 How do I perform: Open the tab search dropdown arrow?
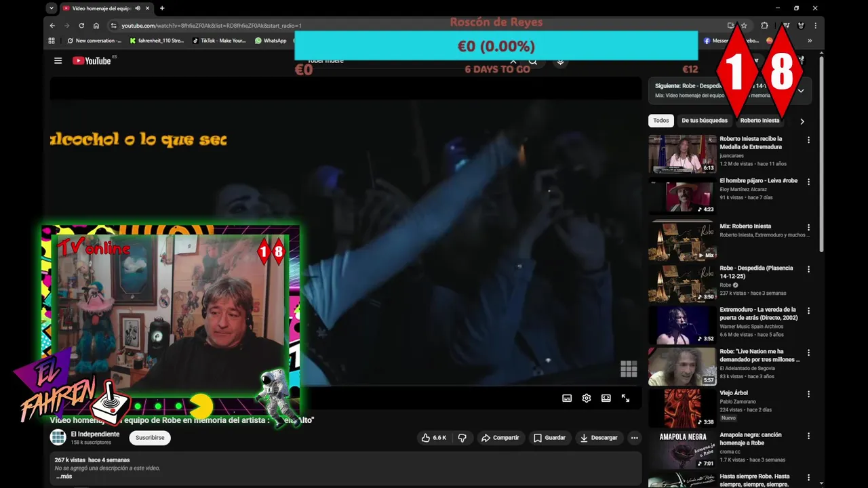coord(52,8)
